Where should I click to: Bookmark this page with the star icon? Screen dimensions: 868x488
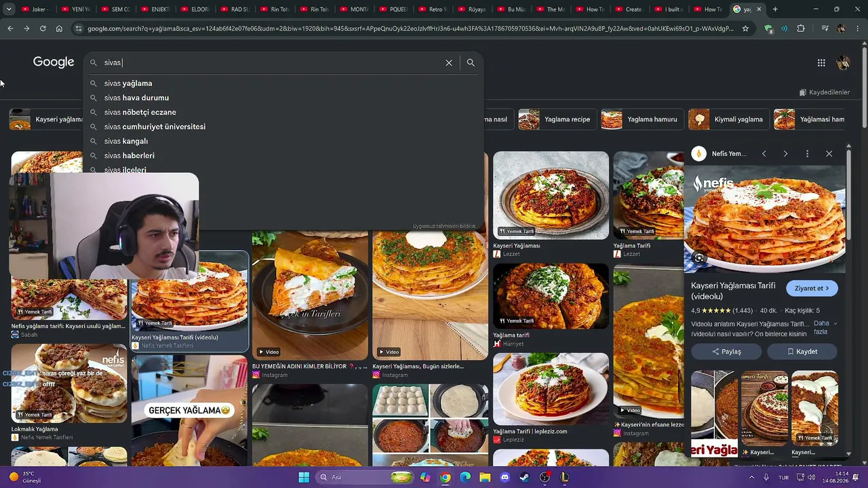745,28
